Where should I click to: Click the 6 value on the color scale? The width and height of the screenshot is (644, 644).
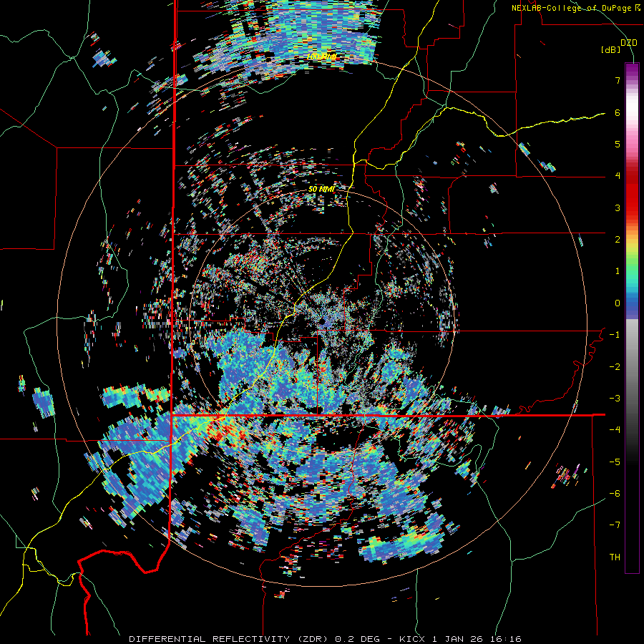[x=618, y=112]
